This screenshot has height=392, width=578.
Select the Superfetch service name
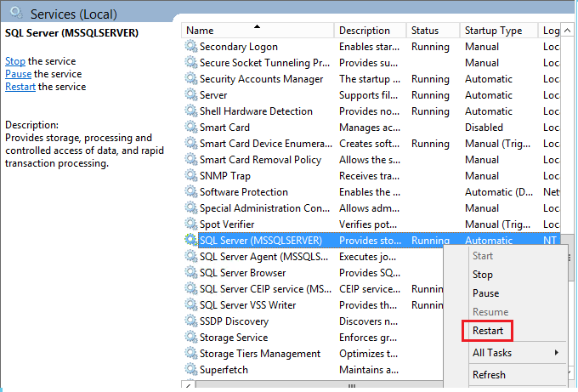coord(224,370)
